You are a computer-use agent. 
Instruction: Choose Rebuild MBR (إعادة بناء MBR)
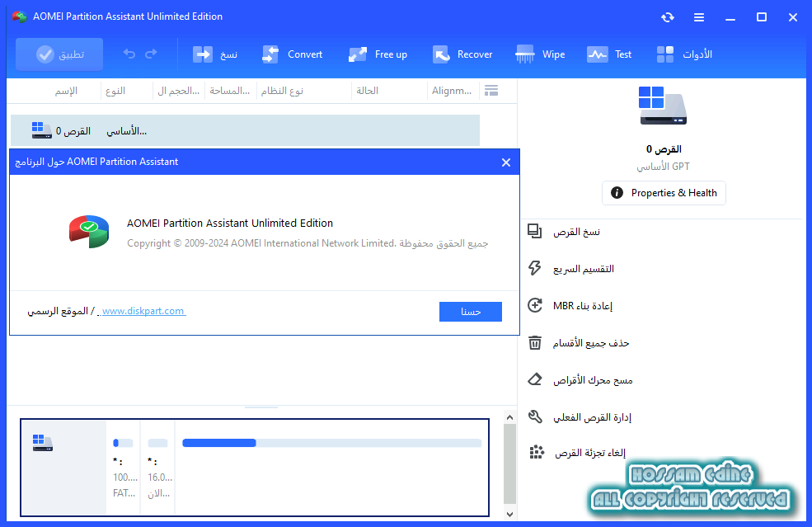570,306
